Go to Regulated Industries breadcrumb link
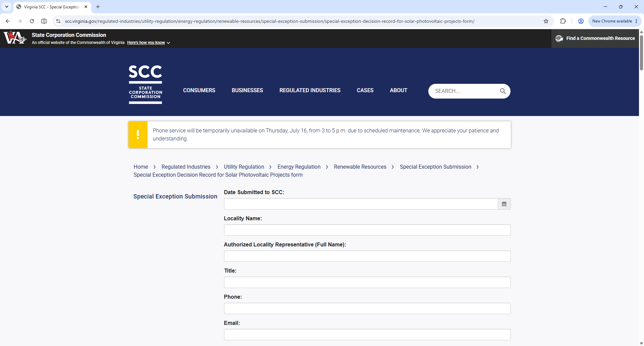 (186, 167)
